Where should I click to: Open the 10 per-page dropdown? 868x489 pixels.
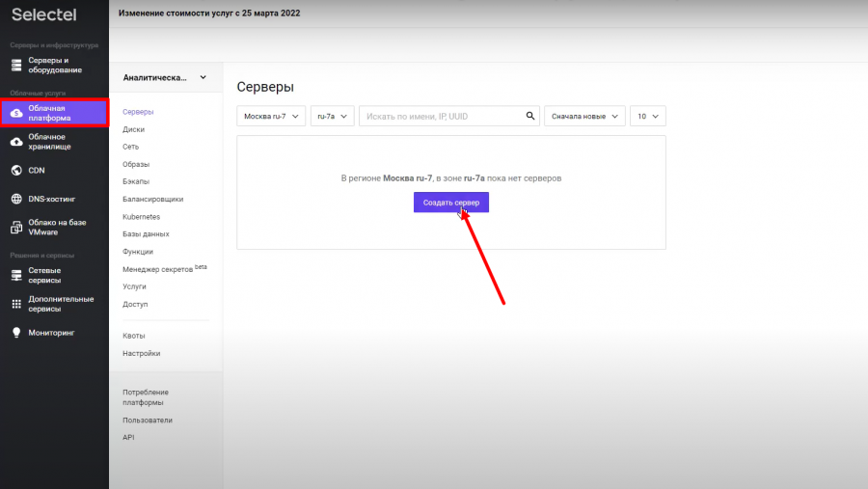[648, 116]
